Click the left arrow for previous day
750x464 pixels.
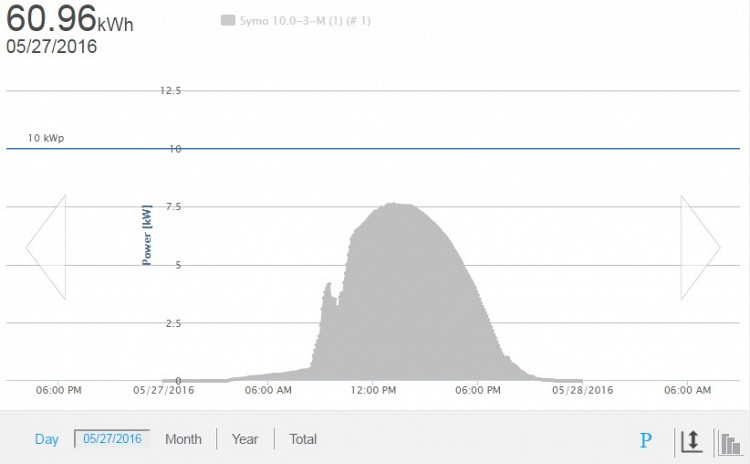[45, 247]
